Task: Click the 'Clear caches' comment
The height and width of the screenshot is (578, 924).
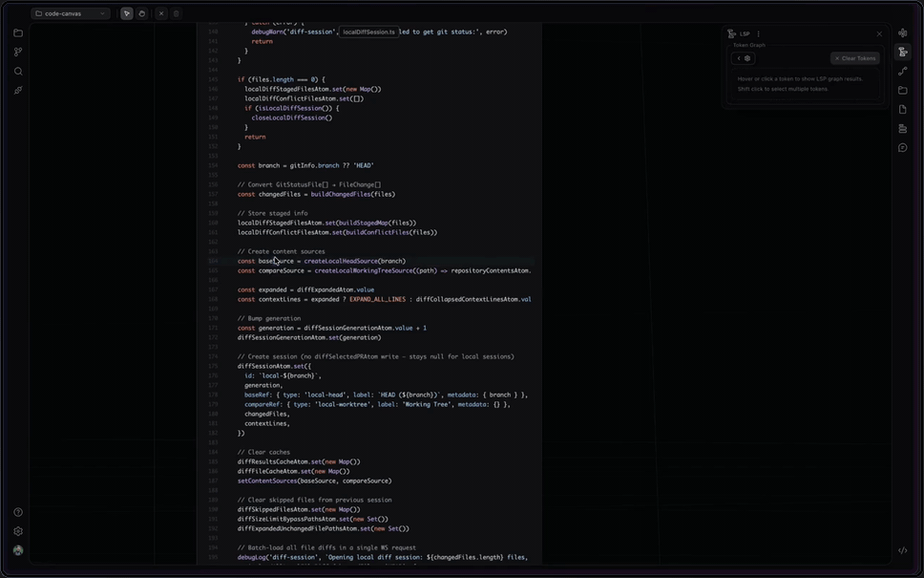Action: [x=263, y=453]
